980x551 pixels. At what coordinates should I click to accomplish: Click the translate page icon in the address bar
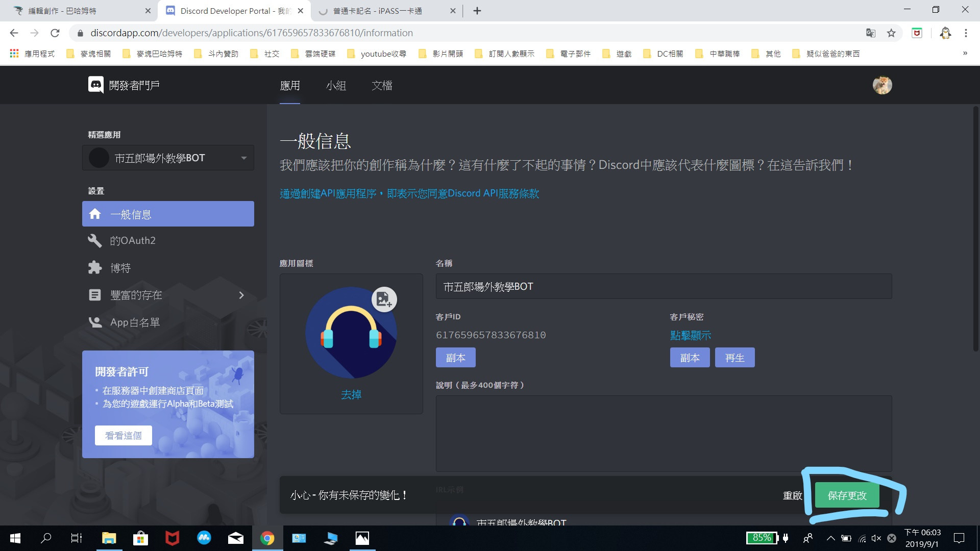point(871,33)
